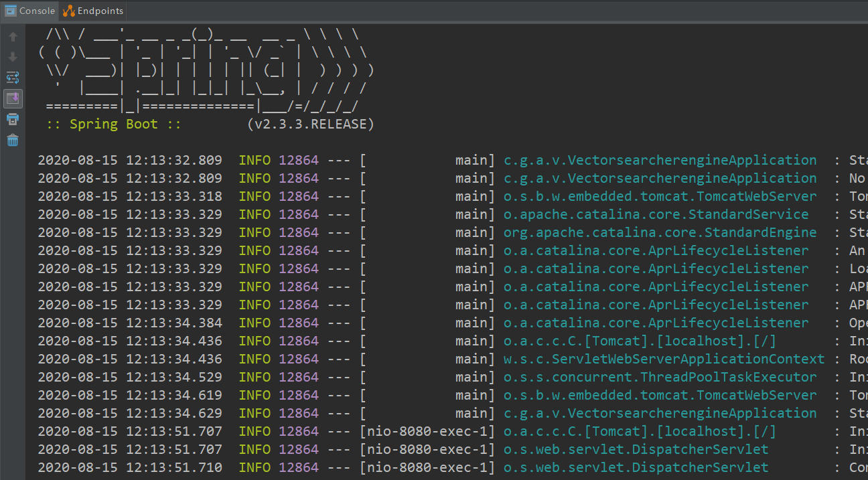
Task: Click the ':: Spring Boot ::' banner text
Action: 113,124
